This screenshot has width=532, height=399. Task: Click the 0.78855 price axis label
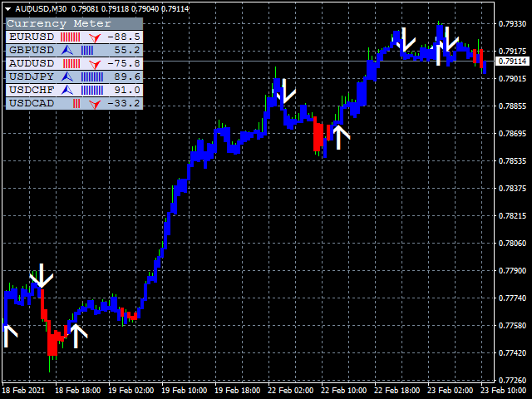pos(512,106)
